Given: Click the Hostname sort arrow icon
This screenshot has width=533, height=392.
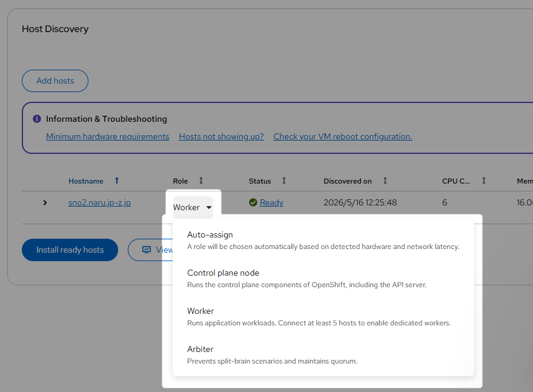Looking at the screenshot, I should pos(116,181).
